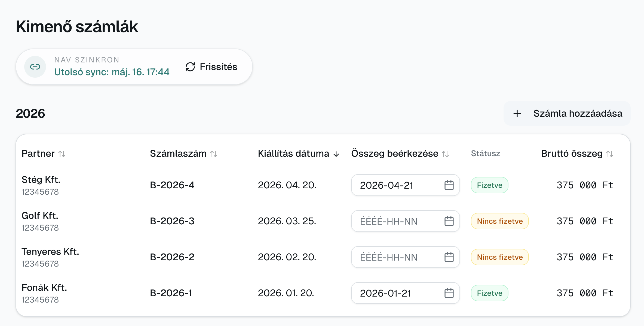Click issue date 2026. 04. 20.
Viewport: 644px width, 326px height.
point(287,185)
